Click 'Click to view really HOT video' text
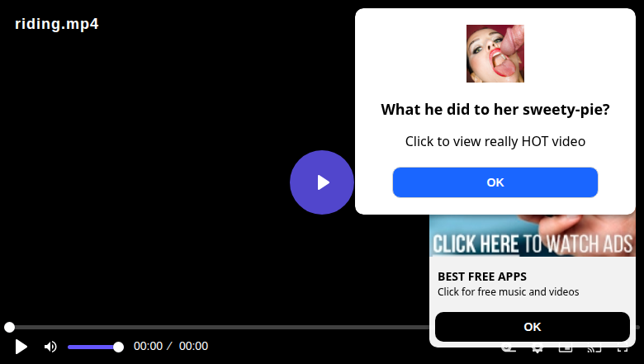This screenshot has width=644, height=364. coord(495,142)
